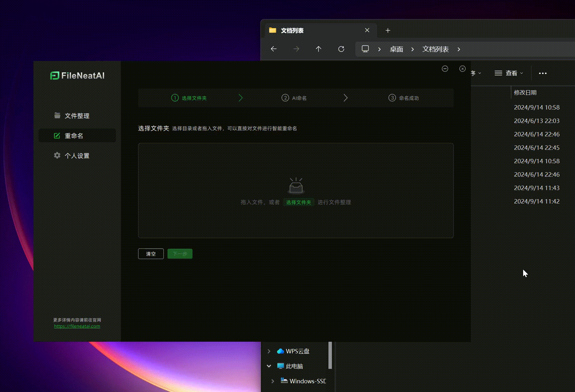
Task: Click the step 1 选择文件夹 indicator
Action: [x=189, y=98]
